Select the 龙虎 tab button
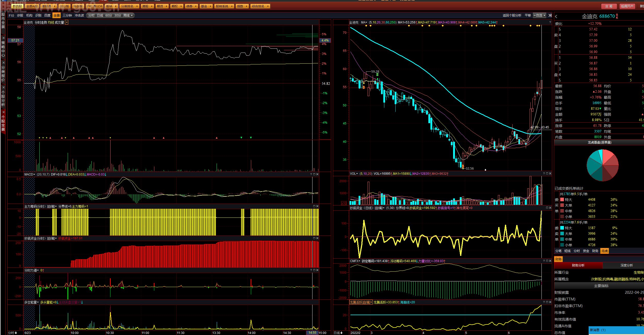 pyautogui.click(x=605, y=251)
